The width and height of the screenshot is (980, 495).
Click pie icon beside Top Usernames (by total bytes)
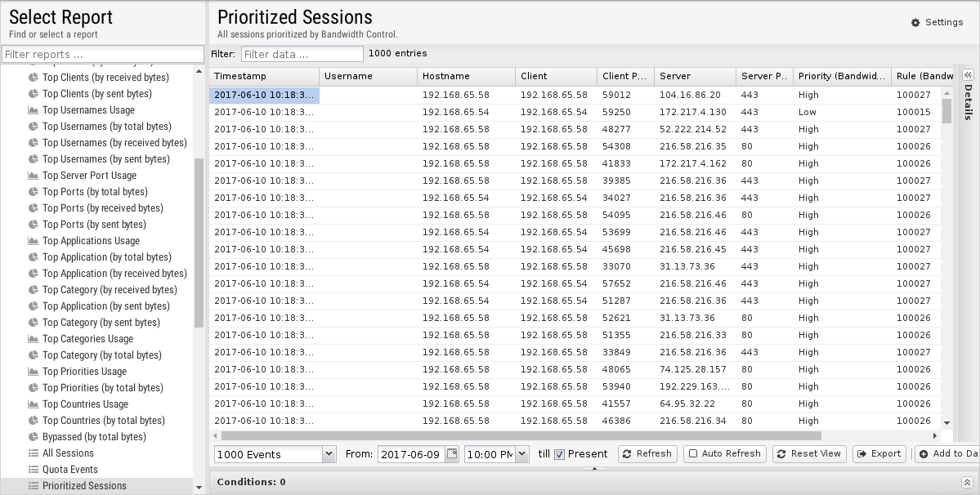tap(34, 126)
